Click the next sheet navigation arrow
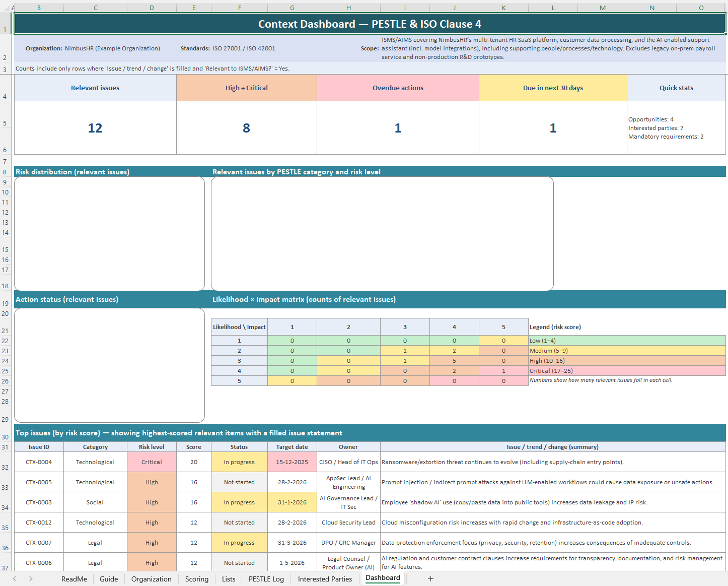 click(30, 578)
